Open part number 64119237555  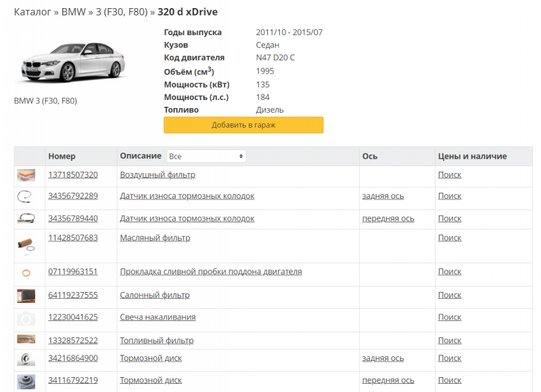(x=73, y=295)
